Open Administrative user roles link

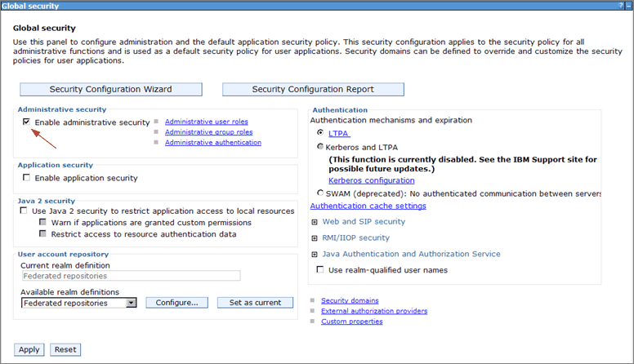[x=206, y=122]
